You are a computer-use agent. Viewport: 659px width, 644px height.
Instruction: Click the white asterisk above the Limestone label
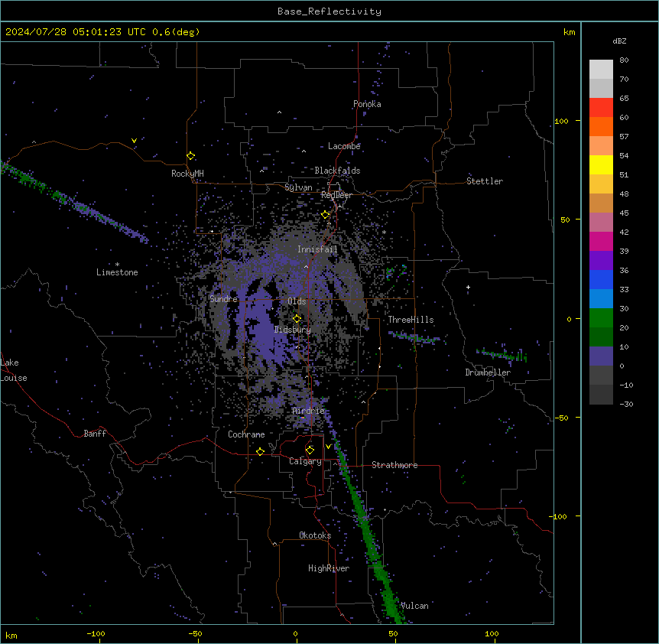(x=117, y=265)
